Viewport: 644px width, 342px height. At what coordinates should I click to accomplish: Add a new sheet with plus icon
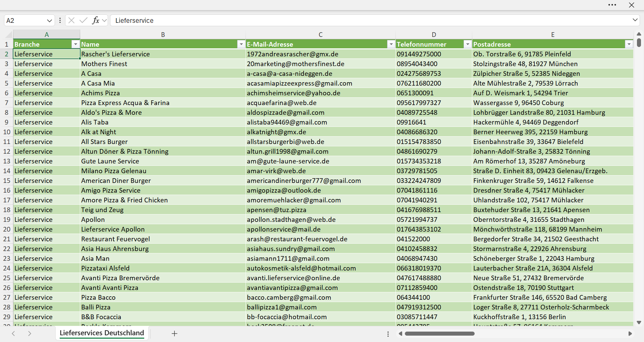click(174, 334)
